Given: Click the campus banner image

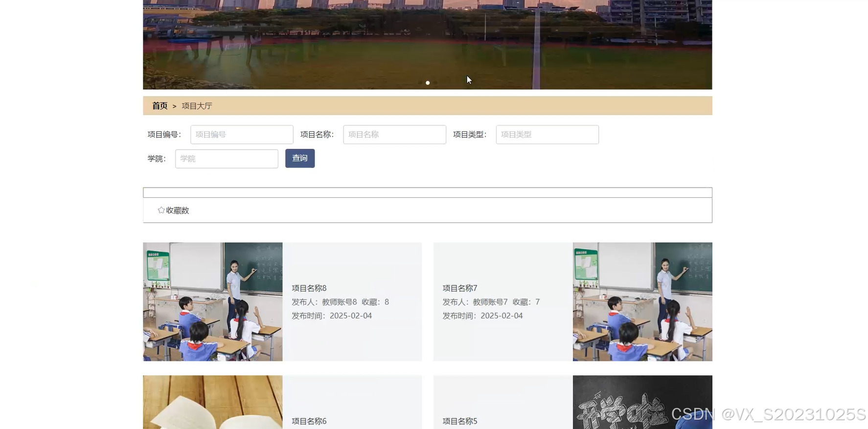Looking at the screenshot, I should (427, 45).
